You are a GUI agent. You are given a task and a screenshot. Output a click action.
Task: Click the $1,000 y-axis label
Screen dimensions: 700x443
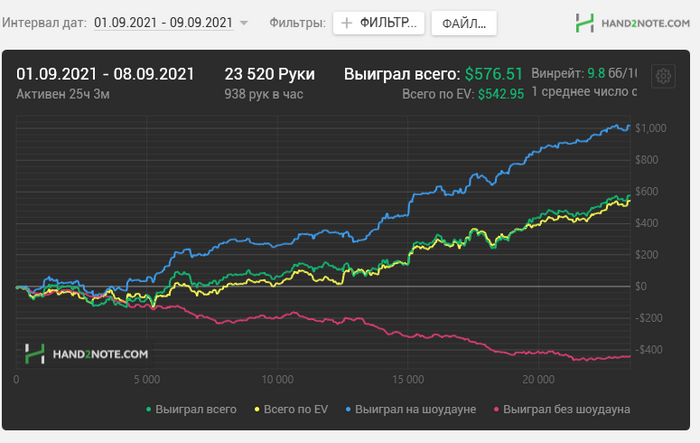tap(650, 128)
